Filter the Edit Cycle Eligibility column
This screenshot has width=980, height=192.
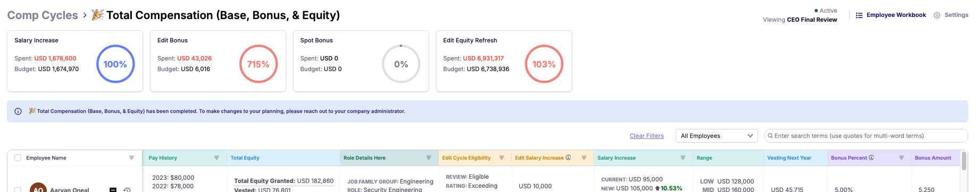tap(501, 158)
